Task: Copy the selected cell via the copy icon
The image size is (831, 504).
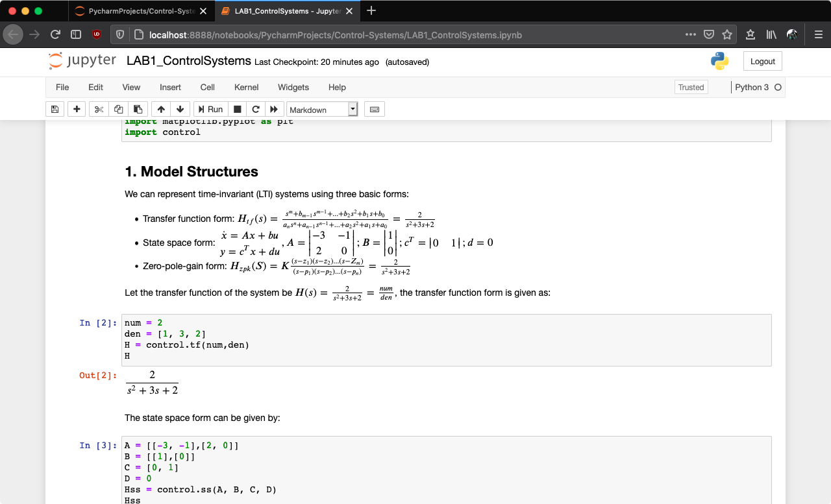Action: pyautogui.click(x=118, y=108)
